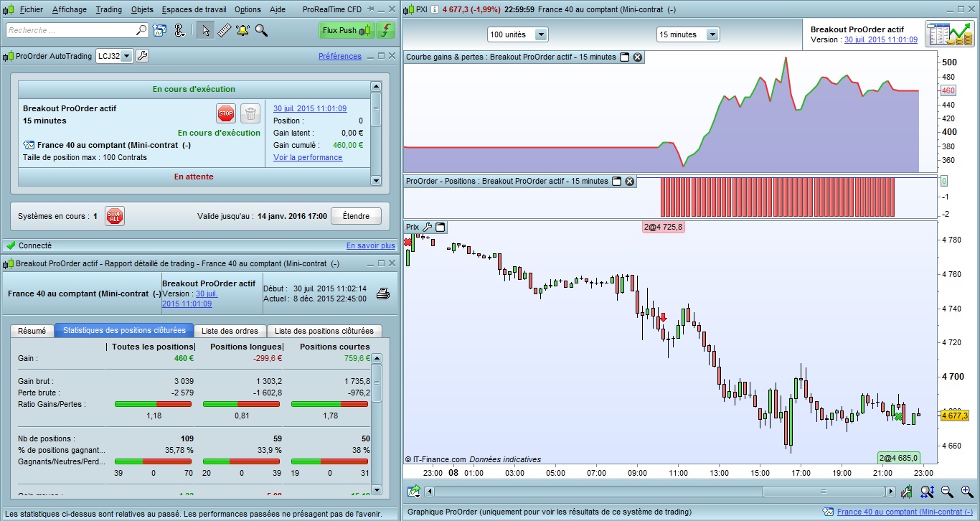Stop the Breakout ProOrder actif system

(226, 113)
